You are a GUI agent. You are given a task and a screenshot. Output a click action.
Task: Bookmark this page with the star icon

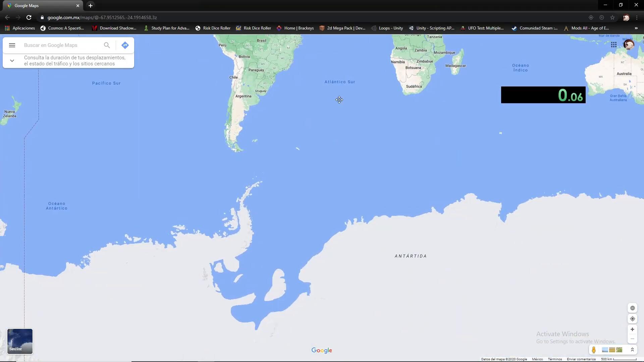(x=612, y=17)
